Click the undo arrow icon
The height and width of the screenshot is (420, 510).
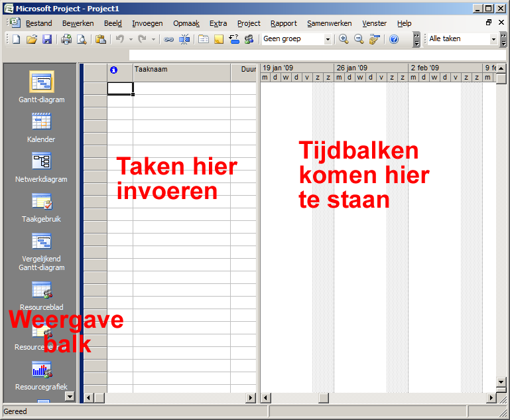(120, 39)
